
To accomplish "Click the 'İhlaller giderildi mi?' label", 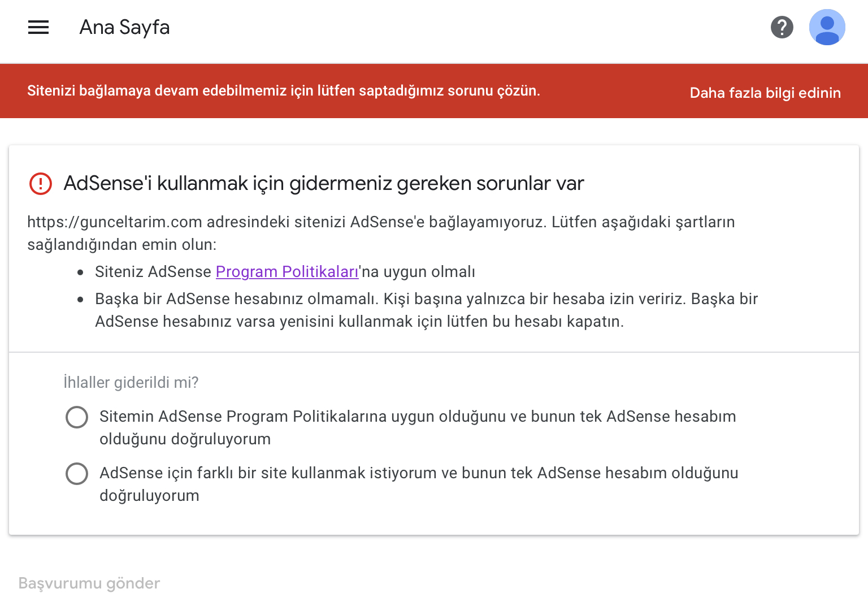I will click(x=131, y=383).
